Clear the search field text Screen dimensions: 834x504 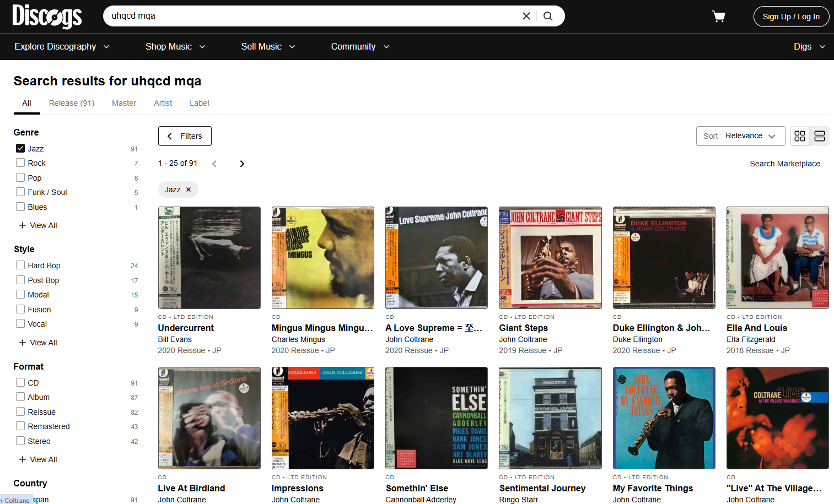point(526,16)
